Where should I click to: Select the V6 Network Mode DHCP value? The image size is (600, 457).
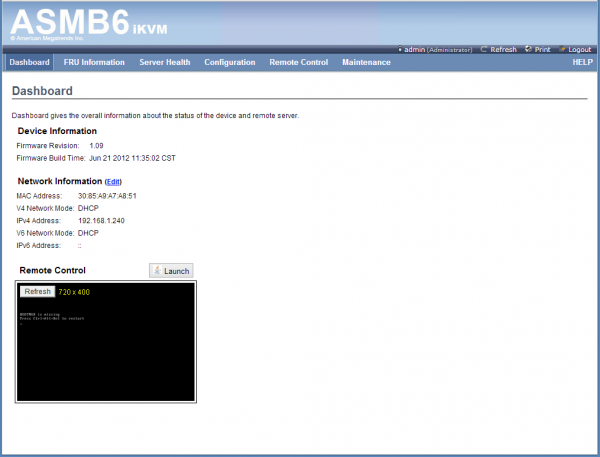[88, 233]
